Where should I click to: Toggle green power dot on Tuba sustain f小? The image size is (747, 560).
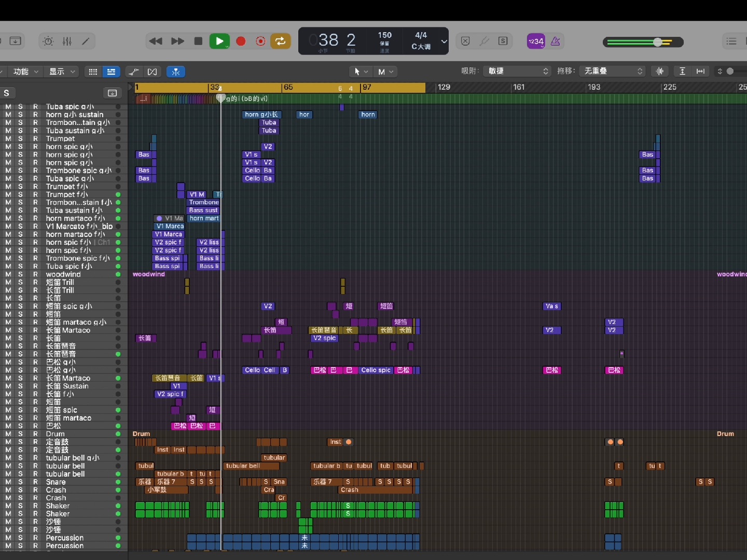click(x=118, y=211)
